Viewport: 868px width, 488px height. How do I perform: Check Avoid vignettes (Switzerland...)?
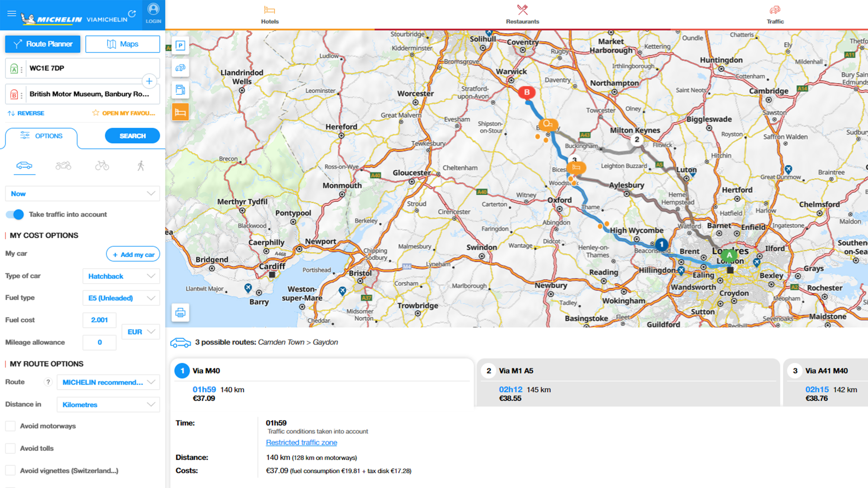pos(11,470)
